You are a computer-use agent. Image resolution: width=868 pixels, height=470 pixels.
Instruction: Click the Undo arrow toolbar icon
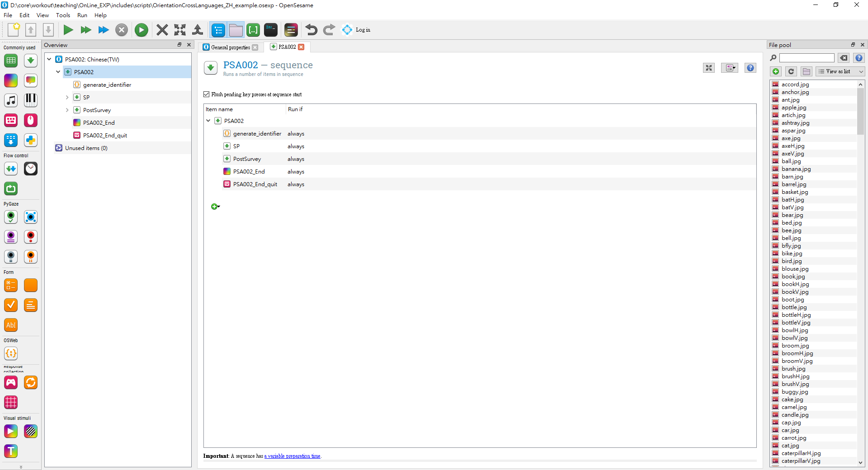(311, 30)
